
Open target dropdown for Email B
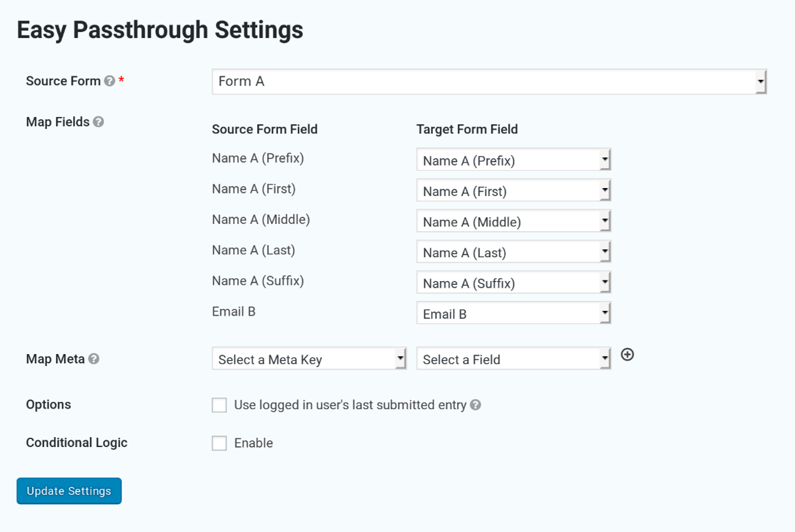click(513, 313)
